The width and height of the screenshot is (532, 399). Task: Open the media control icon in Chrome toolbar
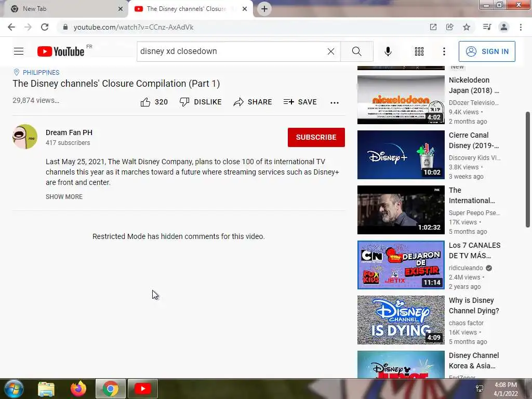point(487,27)
